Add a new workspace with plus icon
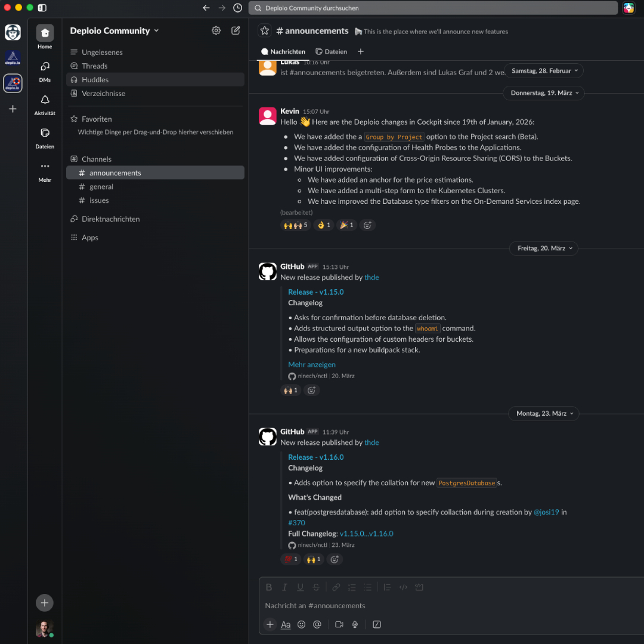Image resolution: width=644 pixels, height=644 pixels. 13,109
